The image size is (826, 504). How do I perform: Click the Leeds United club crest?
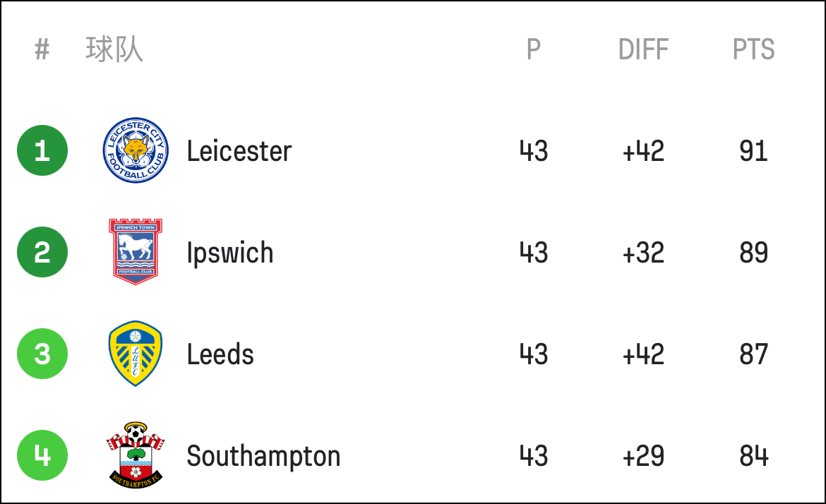(x=136, y=354)
